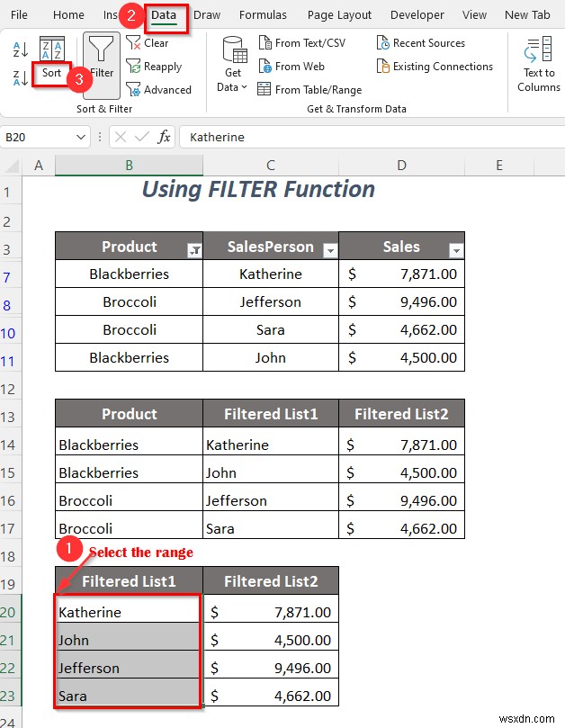Open Existing Connections
The height and width of the screenshot is (728, 565).
coord(435,67)
